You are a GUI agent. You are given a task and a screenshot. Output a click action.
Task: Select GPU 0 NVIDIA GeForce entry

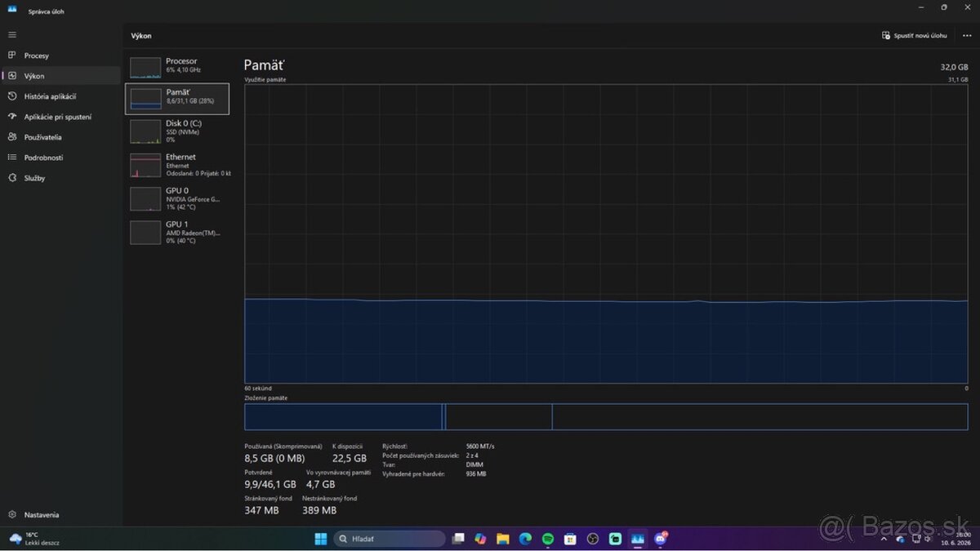click(x=177, y=198)
